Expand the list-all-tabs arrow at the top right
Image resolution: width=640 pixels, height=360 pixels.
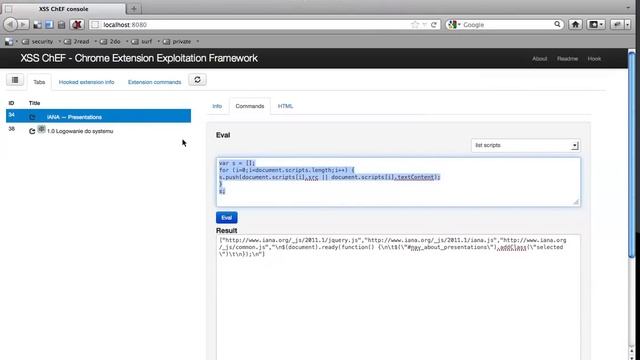pos(628,8)
